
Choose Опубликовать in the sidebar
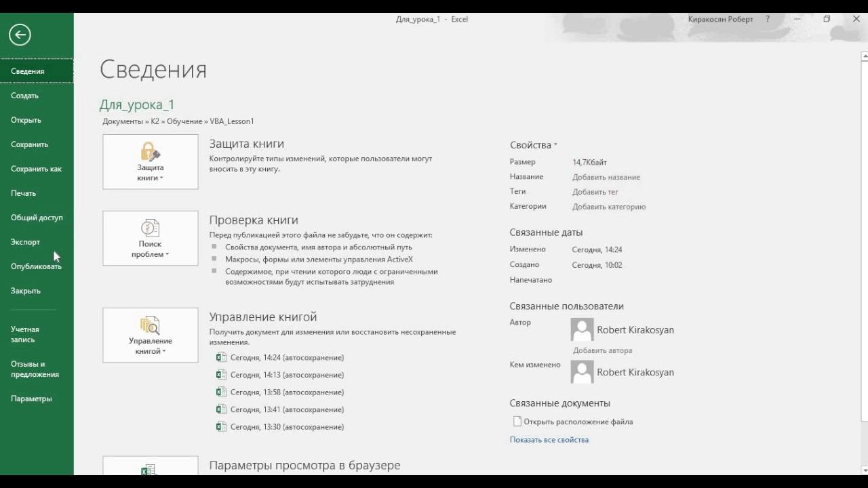point(37,266)
